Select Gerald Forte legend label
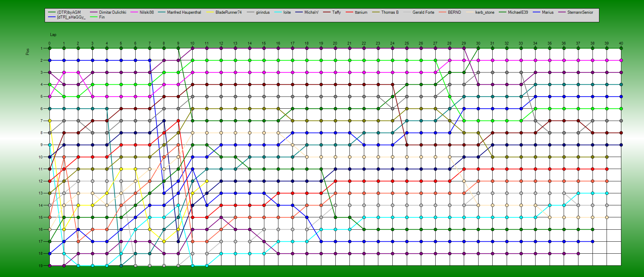 click(423, 12)
